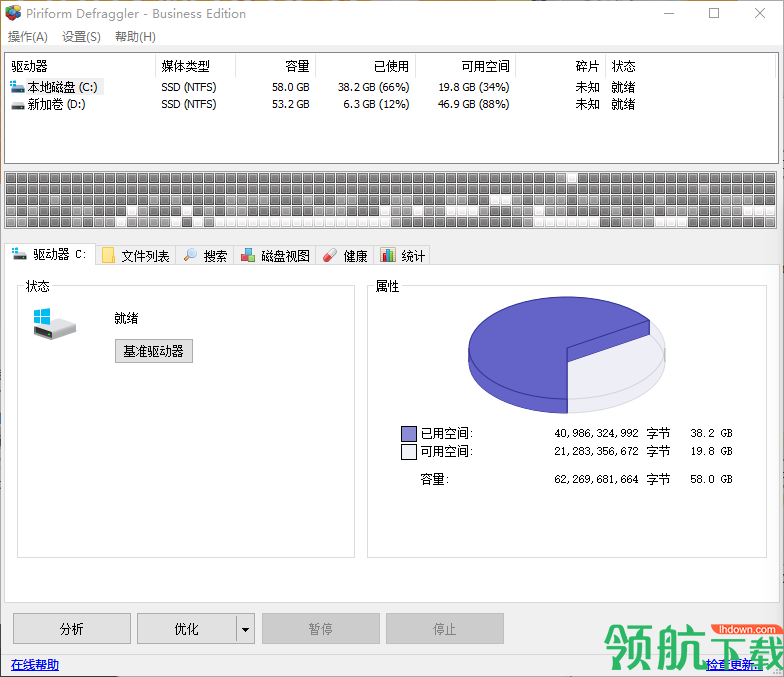Open the 设置(S) menu
This screenshot has width=784, height=677.
click(81, 37)
